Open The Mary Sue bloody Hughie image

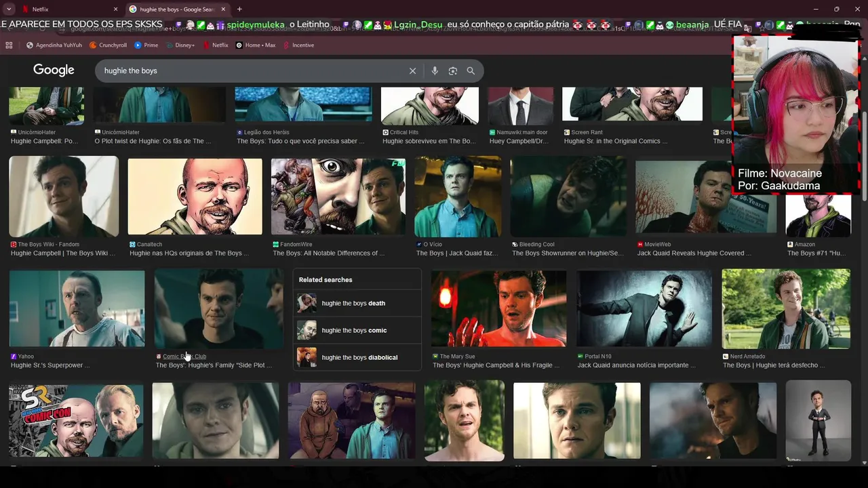pyautogui.click(x=498, y=308)
